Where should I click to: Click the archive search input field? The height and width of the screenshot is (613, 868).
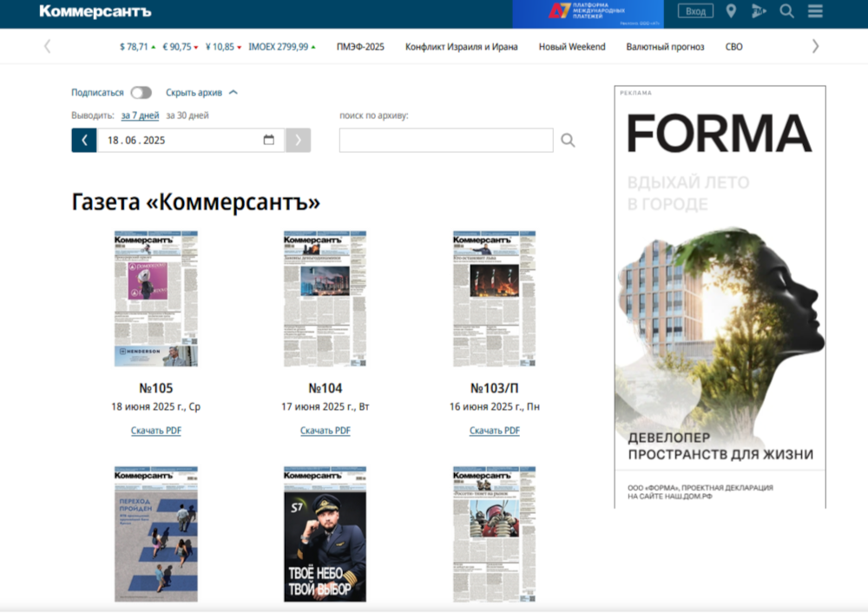pos(446,140)
